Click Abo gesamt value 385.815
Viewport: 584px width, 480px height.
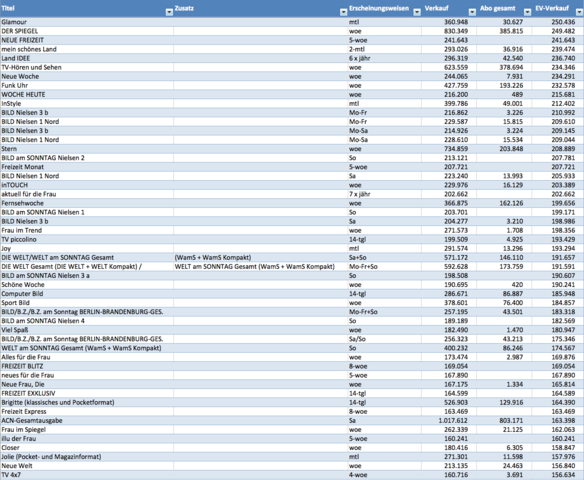tap(511, 31)
